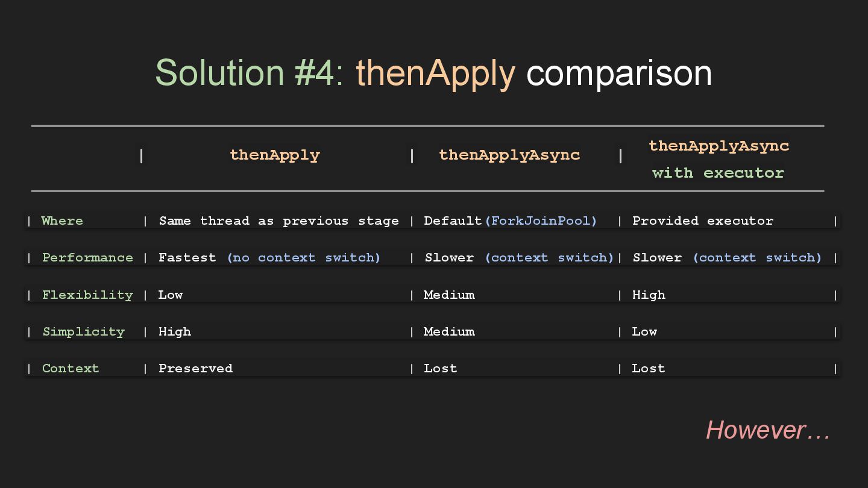Screen dimensions: 868x488
Task: Click 'Low' in the Simplicity row
Action: 644,332
